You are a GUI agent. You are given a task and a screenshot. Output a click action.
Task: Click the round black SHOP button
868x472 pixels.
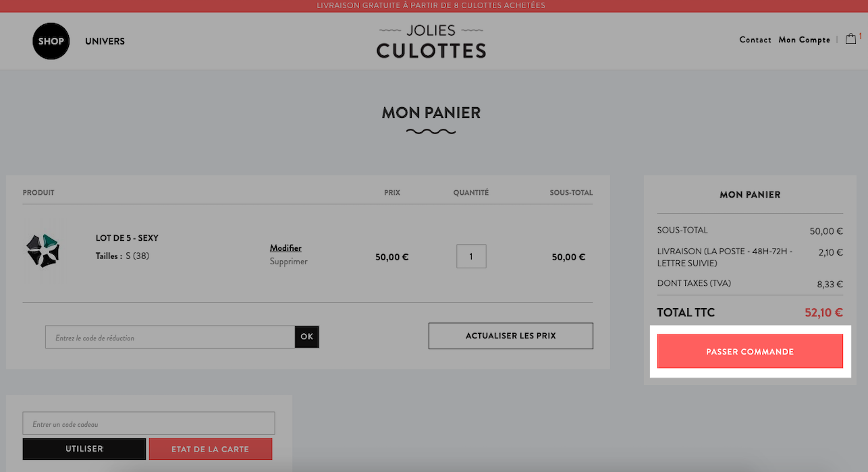point(51,40)
